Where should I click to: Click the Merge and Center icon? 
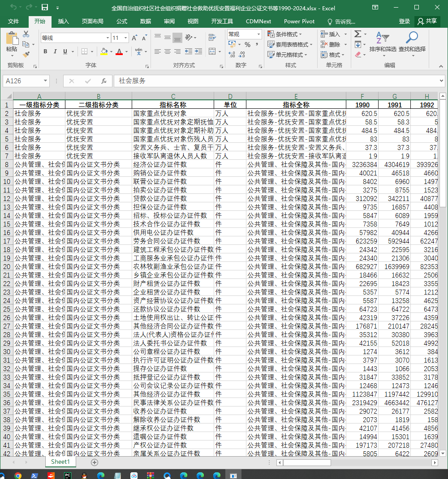(x=212, y=51)
